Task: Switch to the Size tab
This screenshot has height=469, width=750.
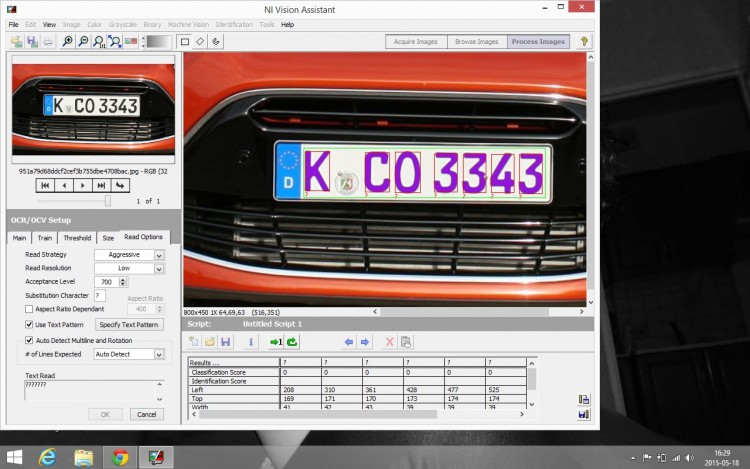Action: [109, 238]
